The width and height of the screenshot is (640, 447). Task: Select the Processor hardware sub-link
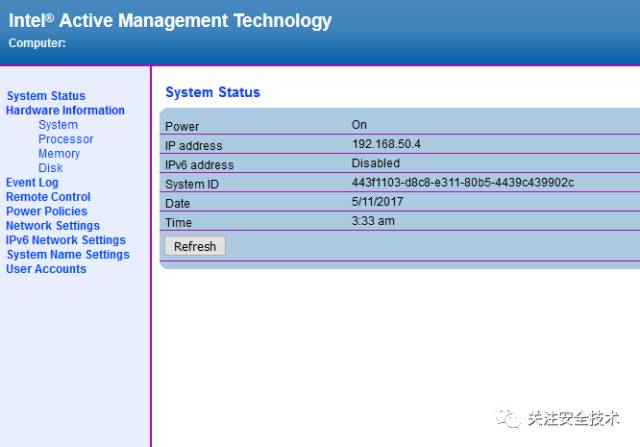click(x=66, y=139)
